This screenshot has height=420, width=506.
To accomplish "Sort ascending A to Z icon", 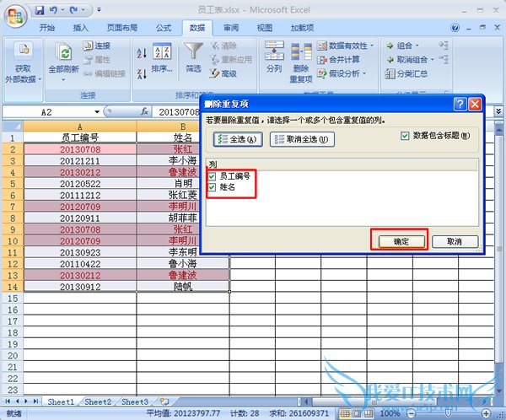I will coord(142,53).
